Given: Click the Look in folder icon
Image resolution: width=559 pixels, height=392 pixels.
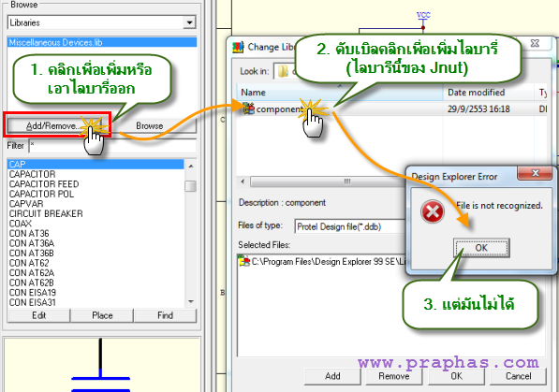Looking at the screenshot, I should tap(283, 71).
